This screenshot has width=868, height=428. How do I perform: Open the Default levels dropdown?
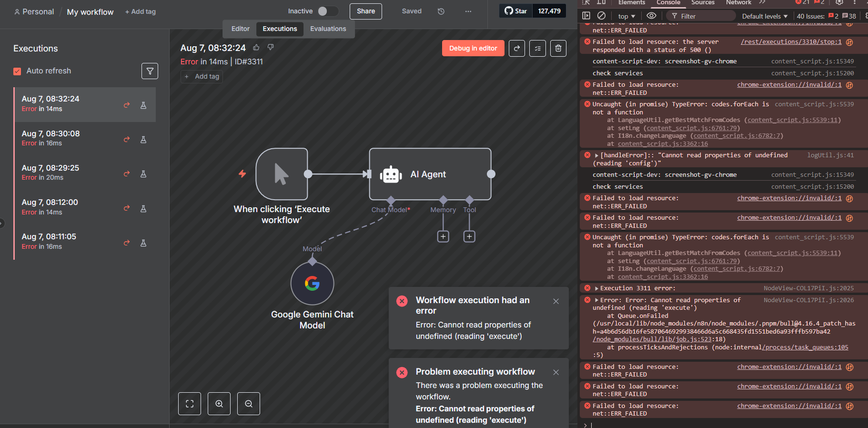765,16
